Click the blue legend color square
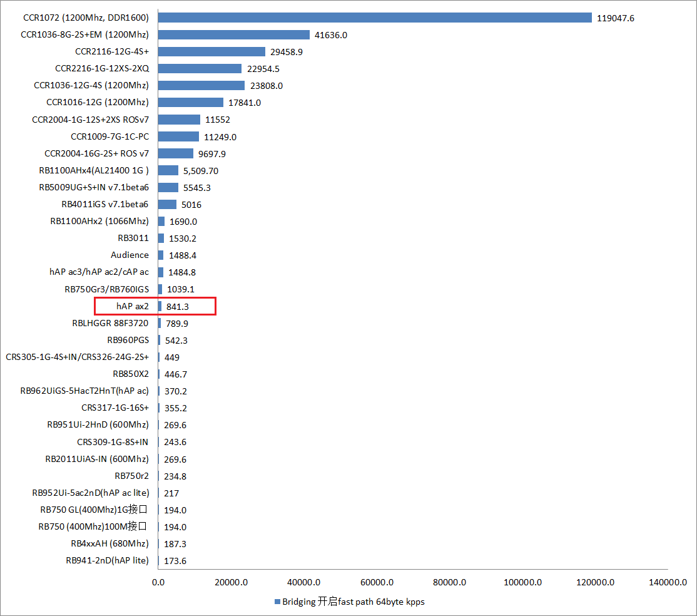697x616 pixels. point(277,602)
